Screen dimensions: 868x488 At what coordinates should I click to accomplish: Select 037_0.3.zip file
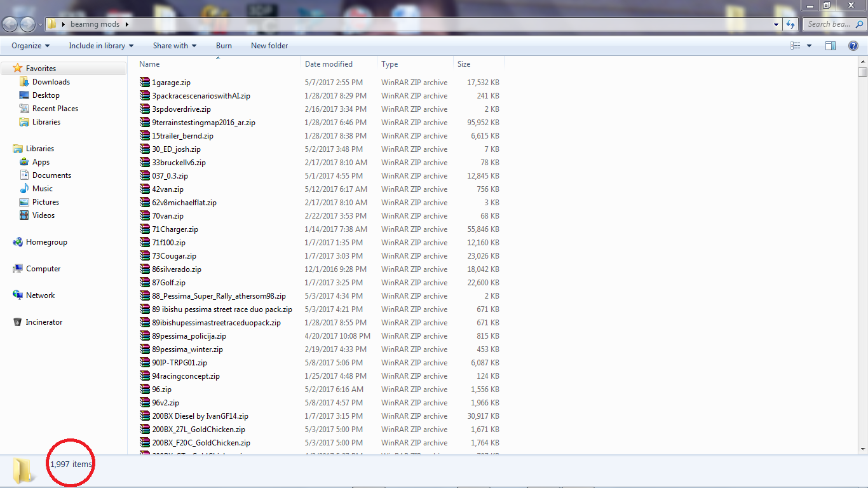coord(170,176)
